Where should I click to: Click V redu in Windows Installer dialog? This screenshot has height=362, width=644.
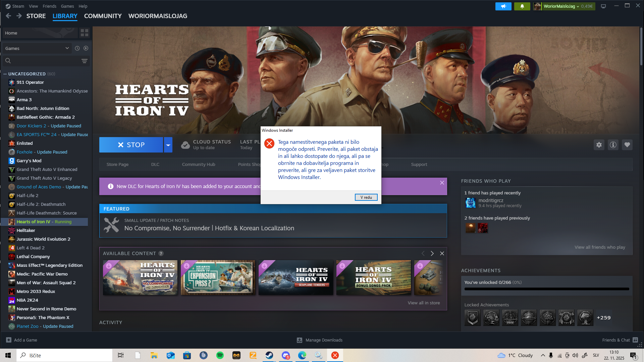tap(366, 197)
